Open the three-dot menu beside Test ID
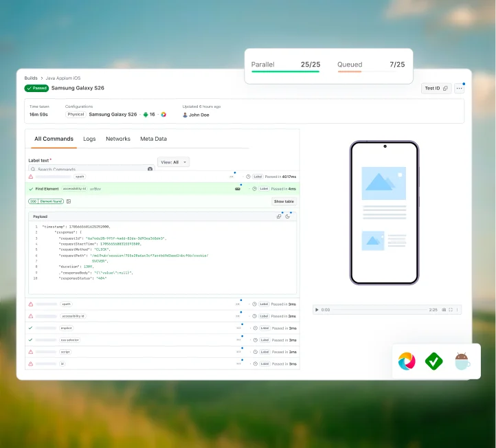 pyautogui.click(x=459, y=88)
